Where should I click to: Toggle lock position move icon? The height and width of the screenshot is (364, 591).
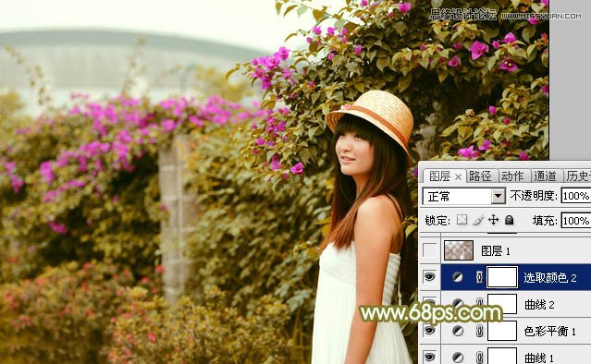point(493,220)
